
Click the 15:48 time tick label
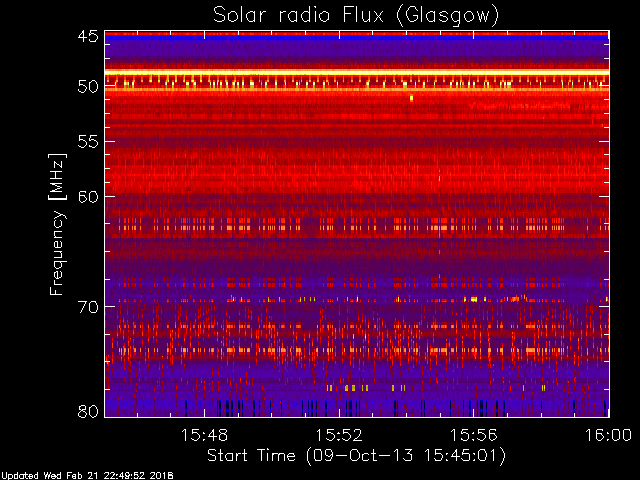point(204,435)
